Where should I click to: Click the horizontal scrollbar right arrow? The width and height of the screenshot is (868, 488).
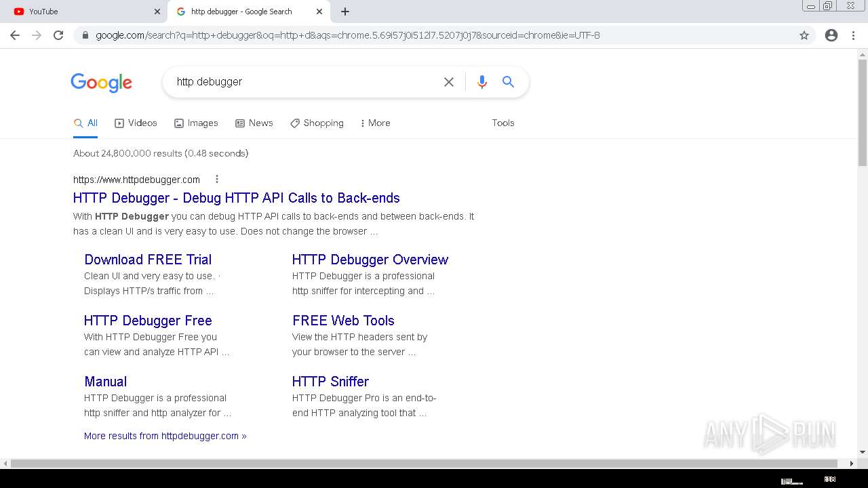852,464
